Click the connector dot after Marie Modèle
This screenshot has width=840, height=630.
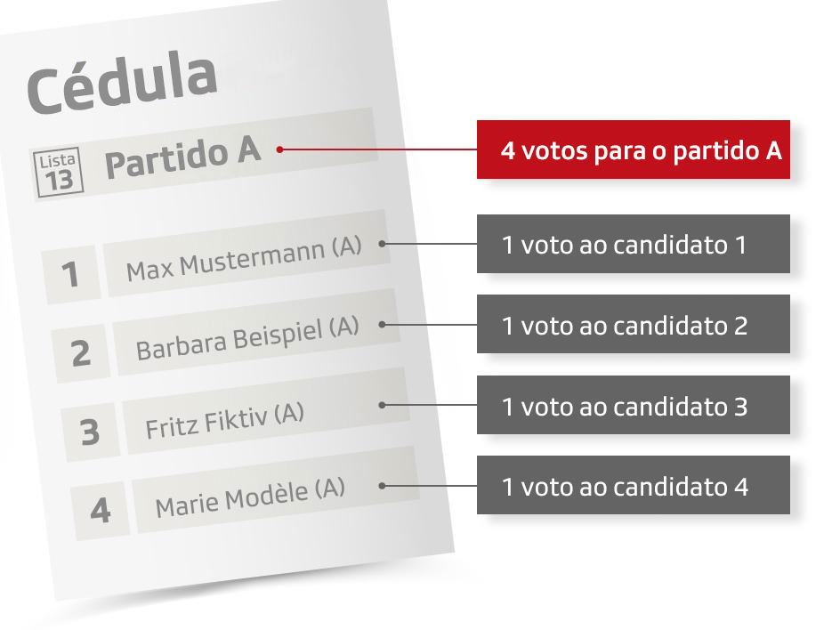(382, 486)
